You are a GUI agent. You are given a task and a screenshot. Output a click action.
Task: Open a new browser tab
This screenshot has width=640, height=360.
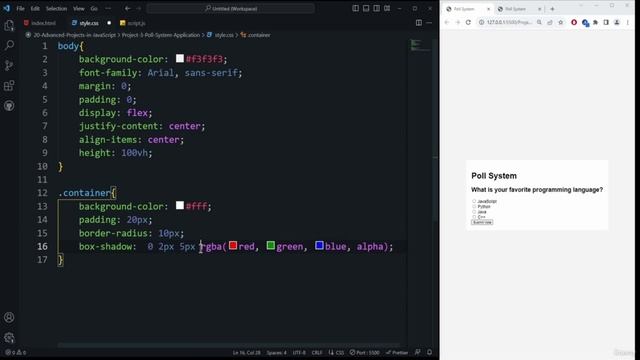click(x=552, y=9)
